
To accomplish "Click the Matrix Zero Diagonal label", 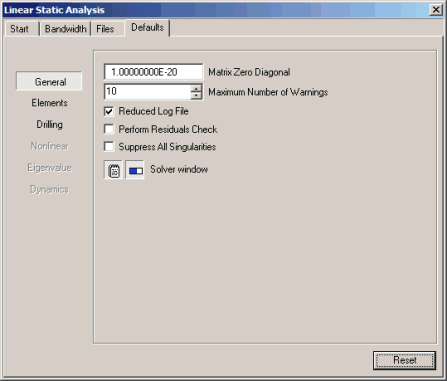I will click(x=249, y=72).
